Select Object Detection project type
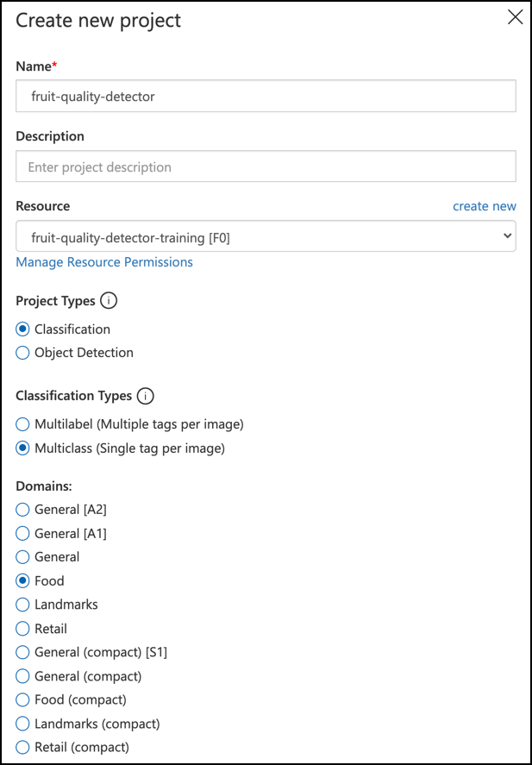The height and width of the screenshot is (765, 532). click(23, 353)
